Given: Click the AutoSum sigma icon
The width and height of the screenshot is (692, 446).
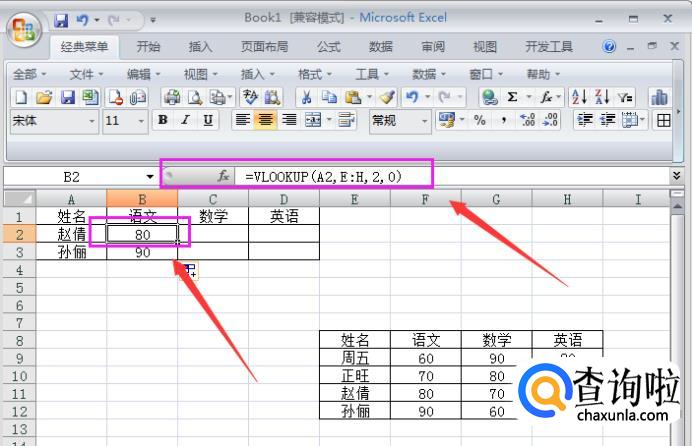Looking at the screenshot, I should tap(512, 97).
